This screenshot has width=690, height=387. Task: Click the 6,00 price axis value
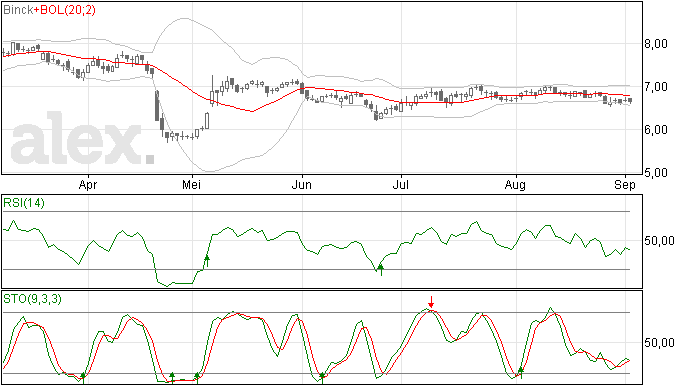point(656,130)
